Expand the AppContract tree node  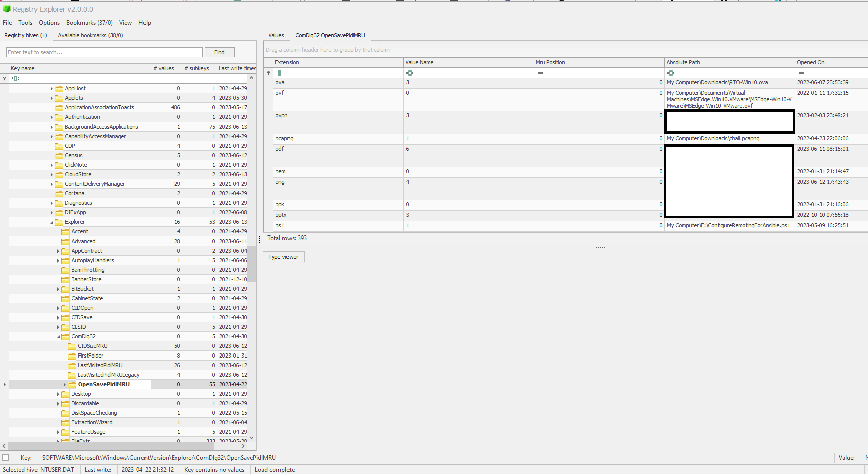pos(58,251)
